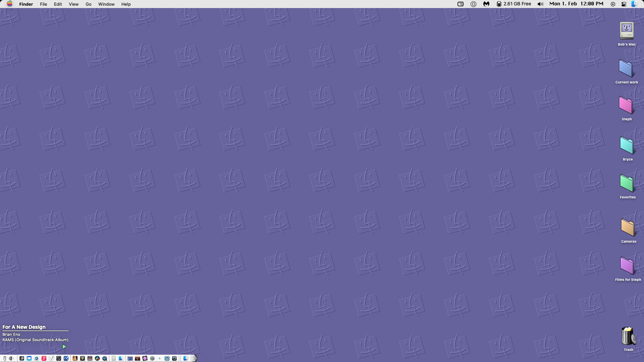Launch Safari from the dock
Image resolution: width=644 pixels, height=362 pixels.
click(37, 358)
